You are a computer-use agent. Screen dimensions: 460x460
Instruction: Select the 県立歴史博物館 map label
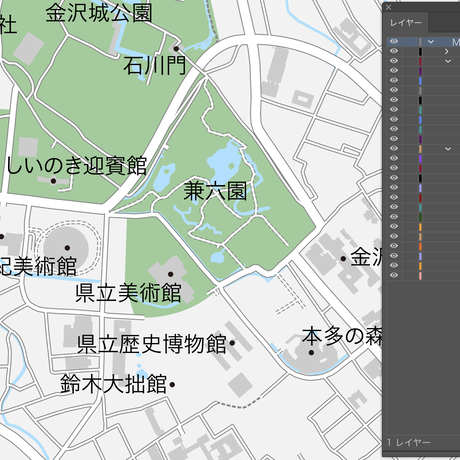(x=152, y=344)
